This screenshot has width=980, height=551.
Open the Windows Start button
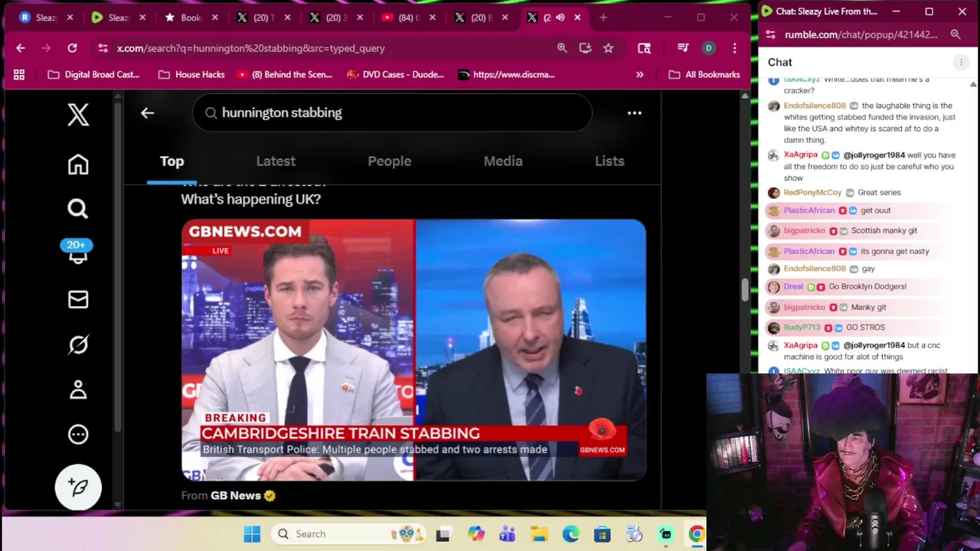(252, 533)
